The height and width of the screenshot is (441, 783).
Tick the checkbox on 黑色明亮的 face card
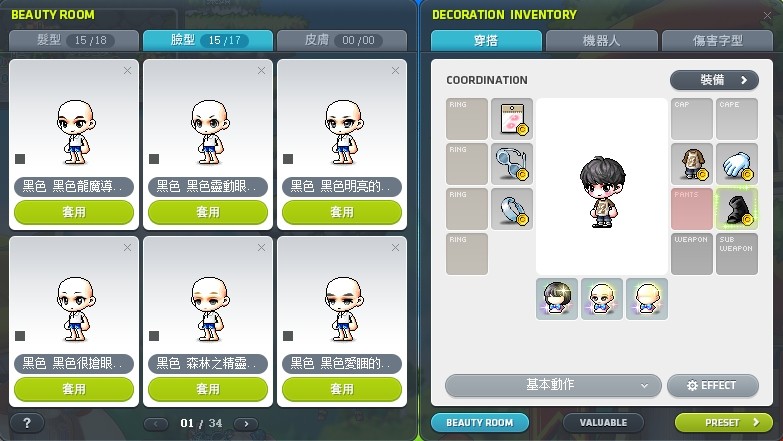tap(288, 159)
